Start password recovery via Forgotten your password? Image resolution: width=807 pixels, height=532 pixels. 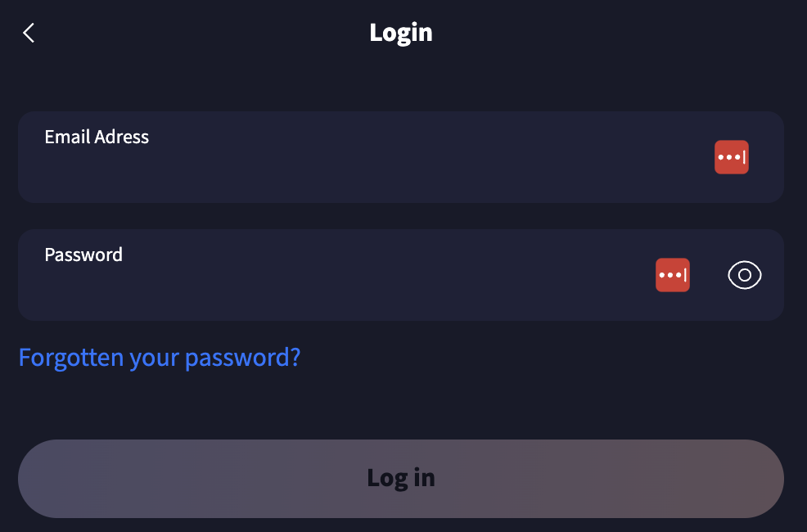[x=160, y=357]
